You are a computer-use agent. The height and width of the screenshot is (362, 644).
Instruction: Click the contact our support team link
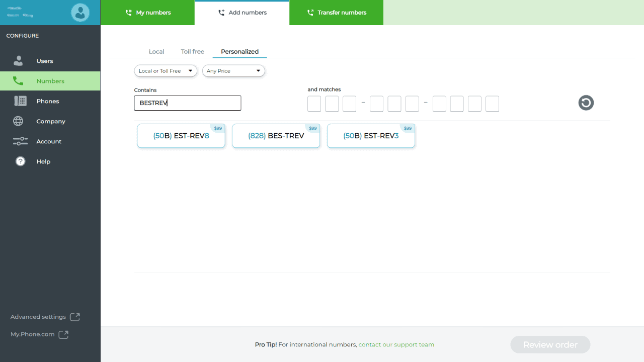tap(396, 345)
